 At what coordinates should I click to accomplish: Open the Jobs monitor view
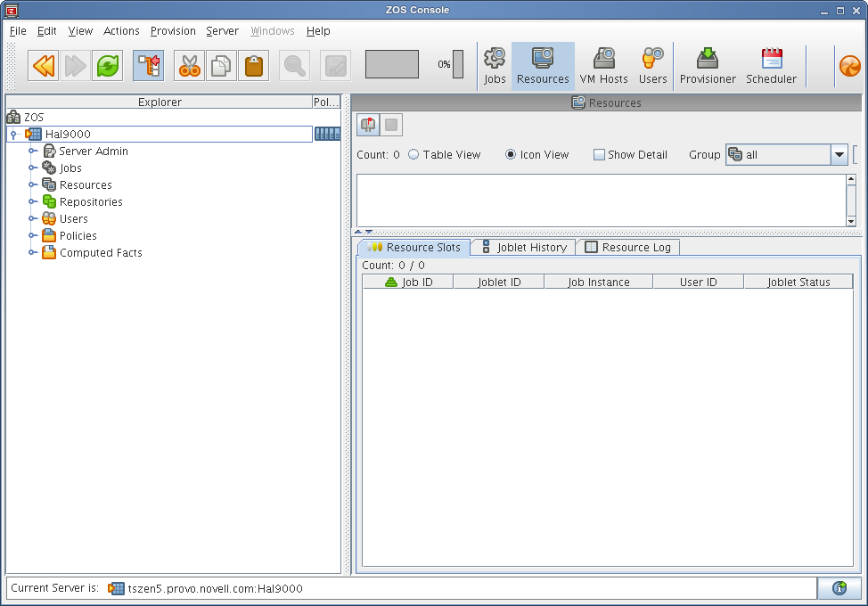[495, 66]
